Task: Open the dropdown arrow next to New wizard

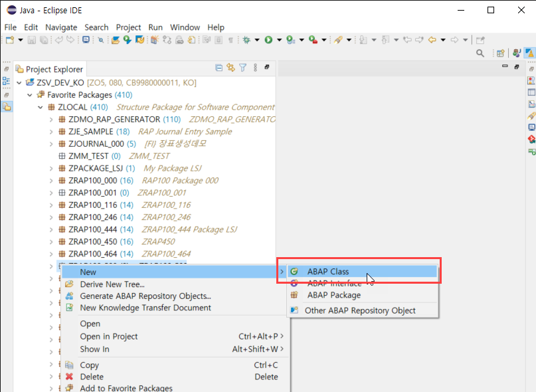Action: tap(21, 40)
